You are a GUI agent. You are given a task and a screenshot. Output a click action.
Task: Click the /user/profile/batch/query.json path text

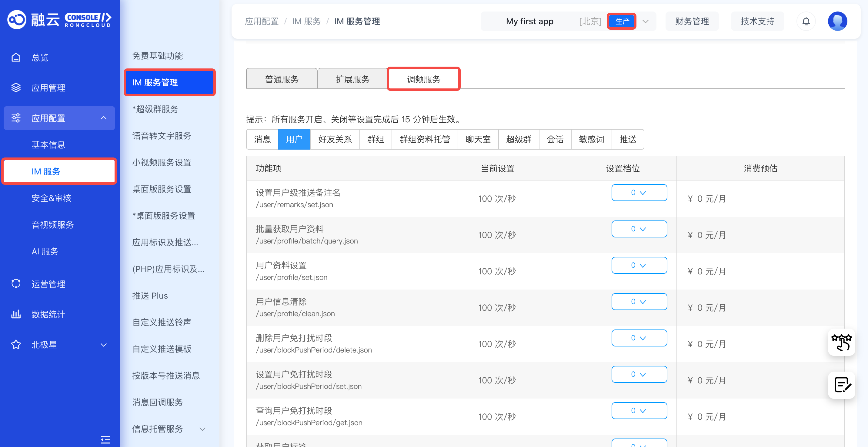pos(307,241)
